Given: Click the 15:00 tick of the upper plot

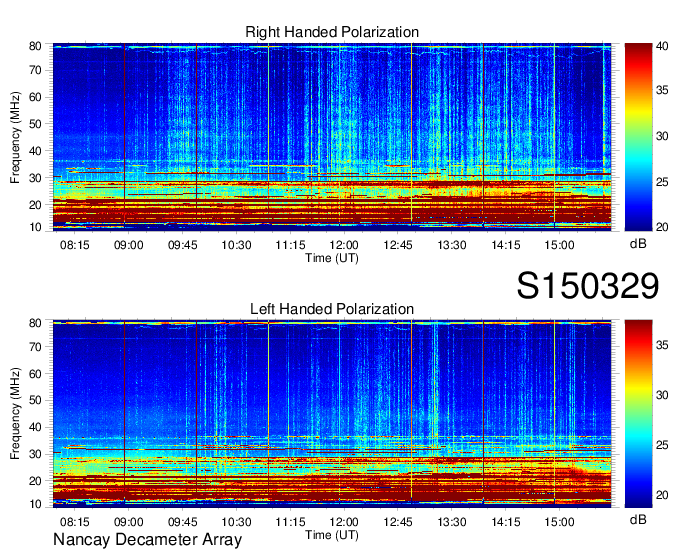Looking at the screenshot, I should pyautogui.click(x=559, y=245).
